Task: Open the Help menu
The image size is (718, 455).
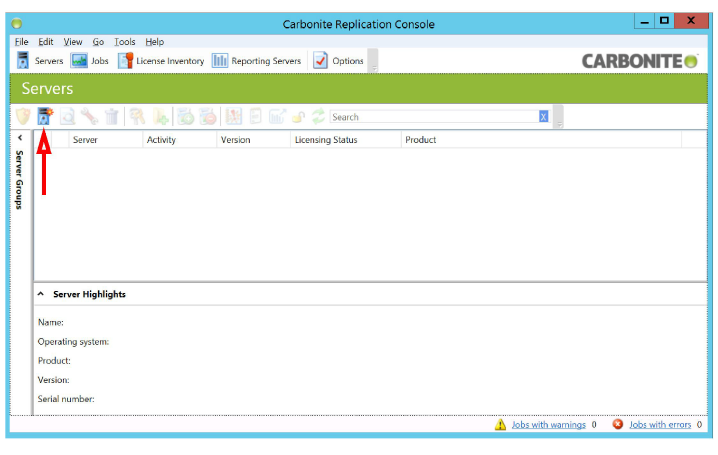Action: [x=155, y=42]
